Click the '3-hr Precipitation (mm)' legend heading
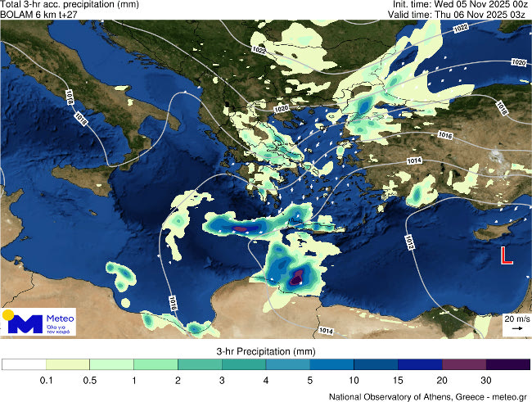Screen dimensions: 532x402 click(x=266, y=350)
